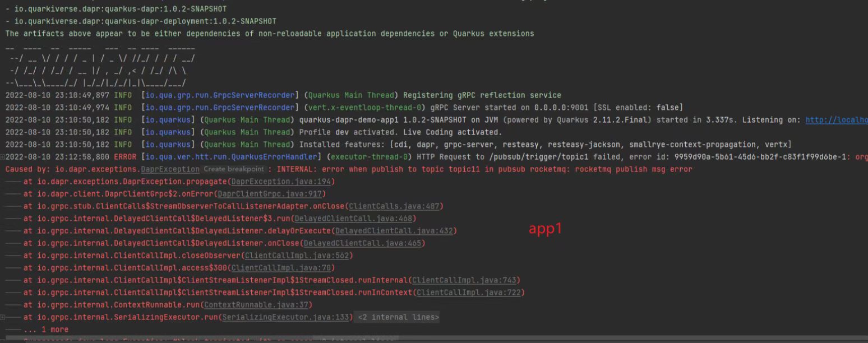Open the DelayedClientCall.java:468 link

point(353,219)
